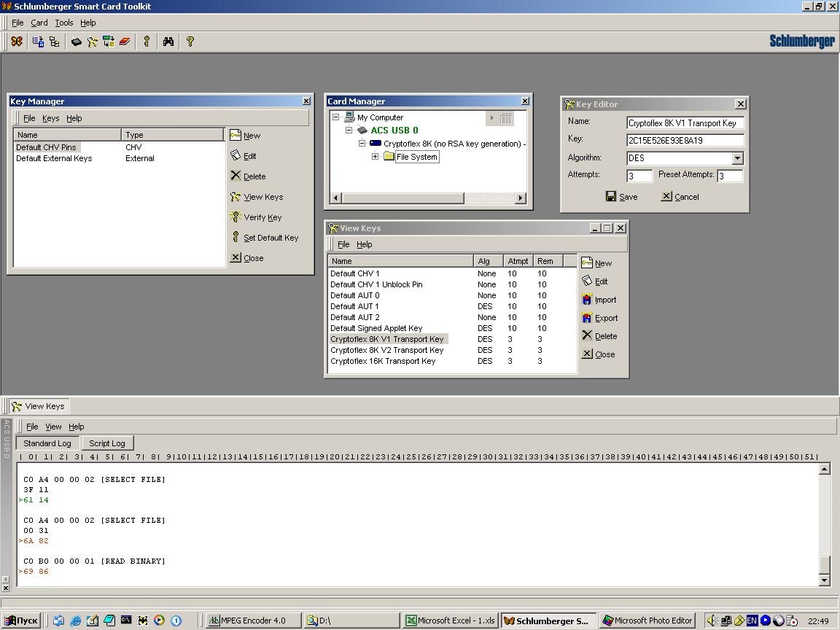
Task: Click Set Default Key button
Action: (265, 237)
